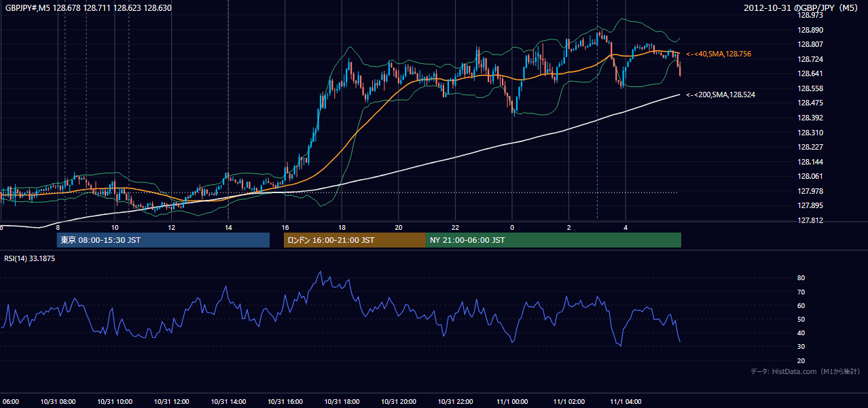Image resolution: width=868 pixels, height=408 pixels.
Task: Click the RSI(14) 33.1875 indicator label
Action: 30,258
